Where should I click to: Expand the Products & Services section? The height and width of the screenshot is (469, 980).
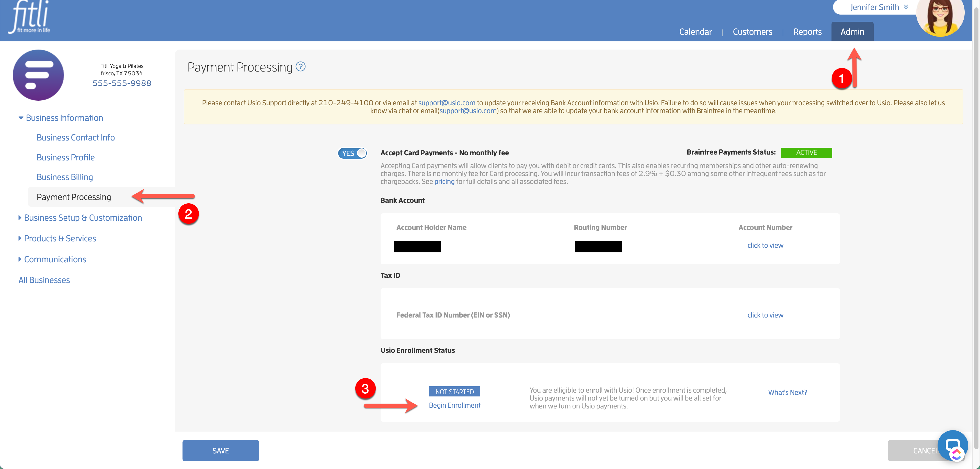[x=58, y=238]
